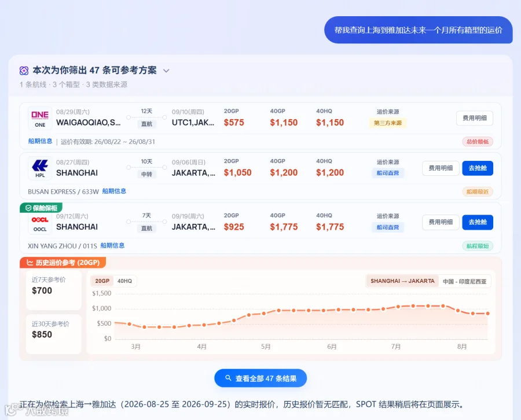Click the green 保舱保柜 shield badge

click(41, 208)
